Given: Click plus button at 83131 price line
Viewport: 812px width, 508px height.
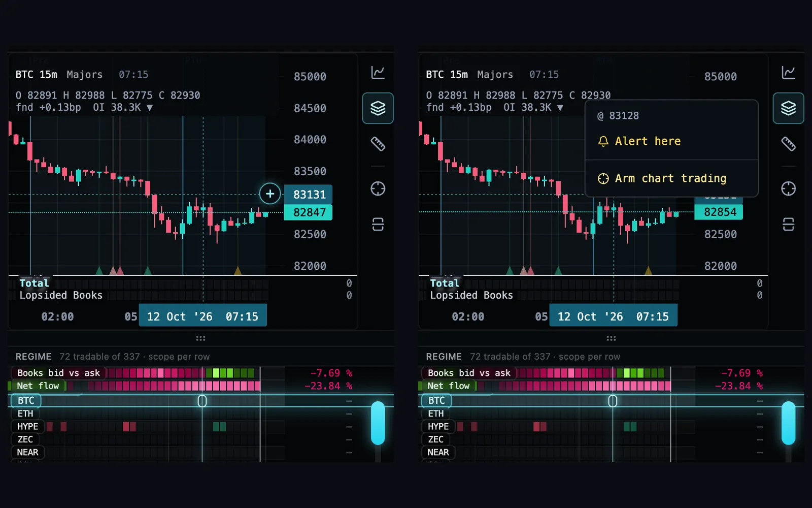Looking at the screenshot, I should (270, 194).
